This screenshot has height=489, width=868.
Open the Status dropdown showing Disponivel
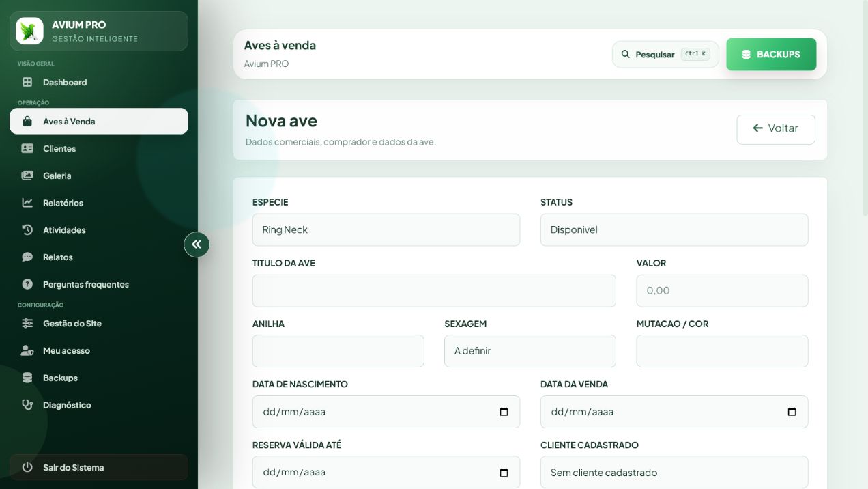[x=674, y=229]
